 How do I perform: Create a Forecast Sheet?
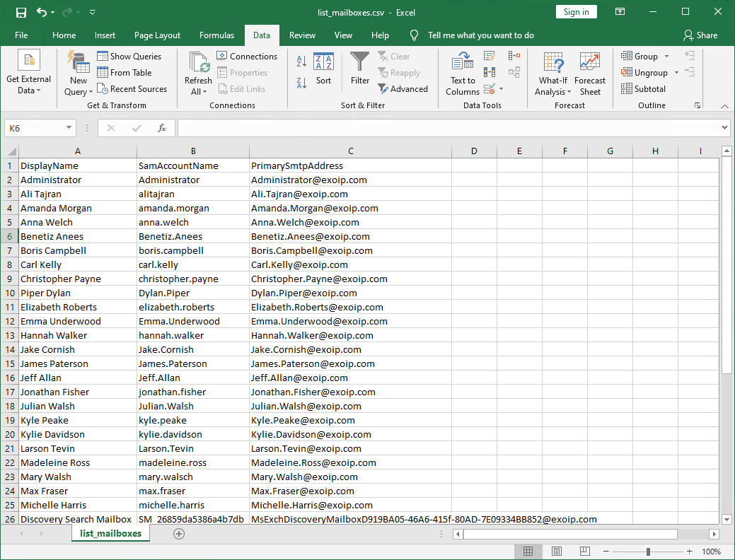point(590,74)
